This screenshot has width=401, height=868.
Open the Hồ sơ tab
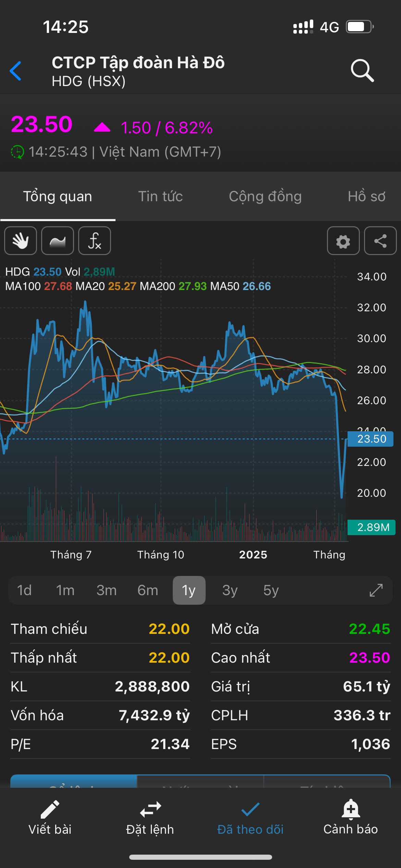tap(366, 196)
